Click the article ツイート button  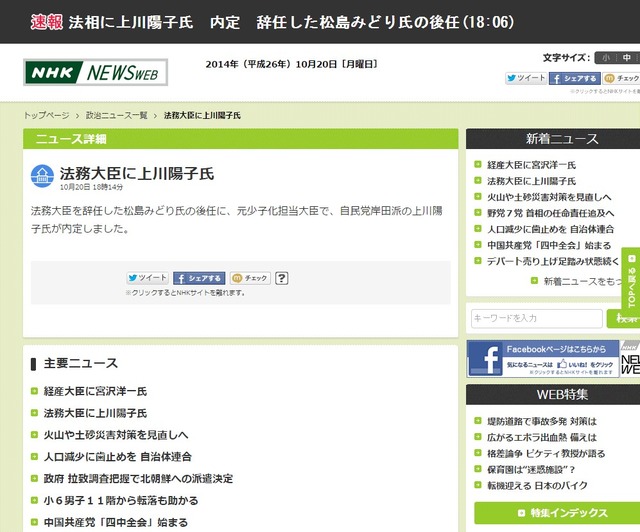pyautogui.click(x=147, y=278)
